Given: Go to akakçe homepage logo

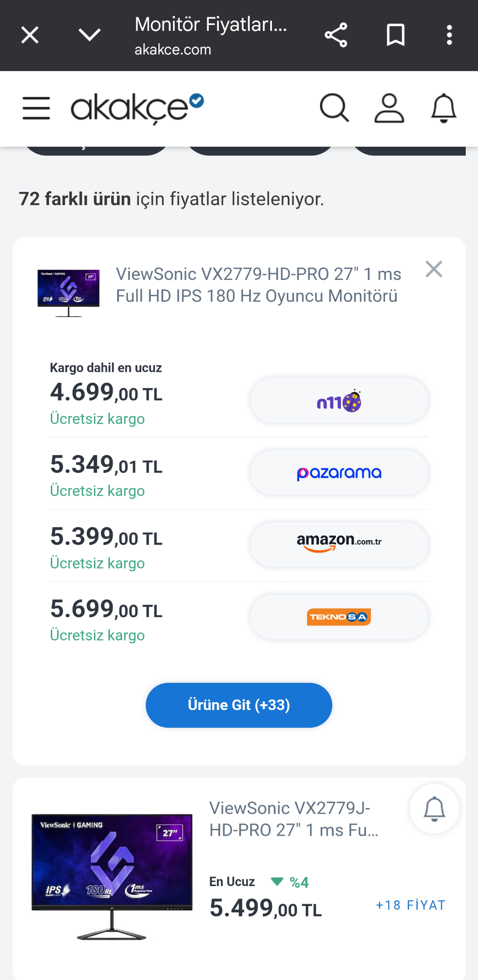Looking at the screenshot, I should [137, 109].
